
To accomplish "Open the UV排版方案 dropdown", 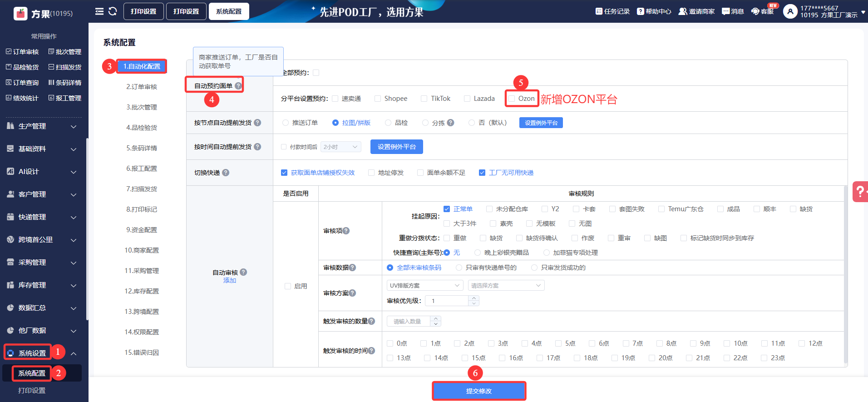I will pos(424,285).
